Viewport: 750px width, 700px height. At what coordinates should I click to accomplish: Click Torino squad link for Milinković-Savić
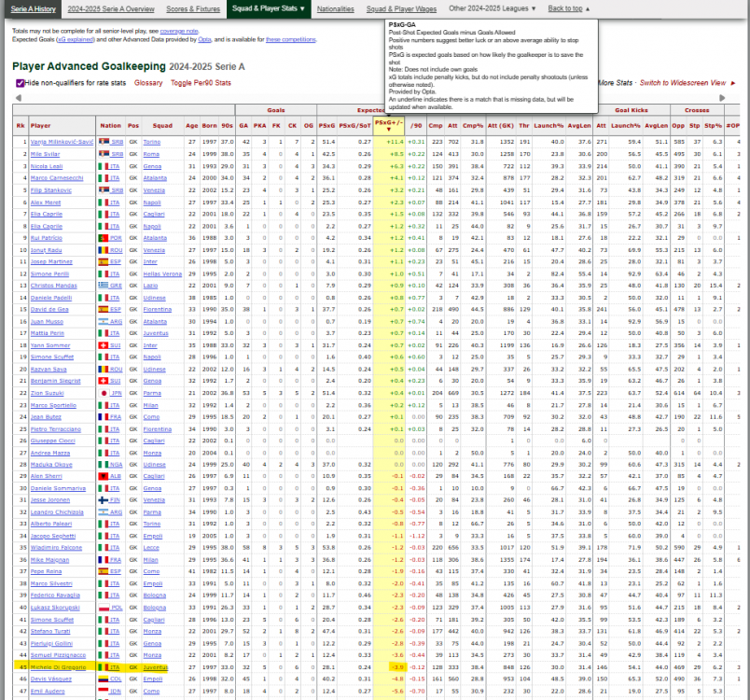(152, 142)
